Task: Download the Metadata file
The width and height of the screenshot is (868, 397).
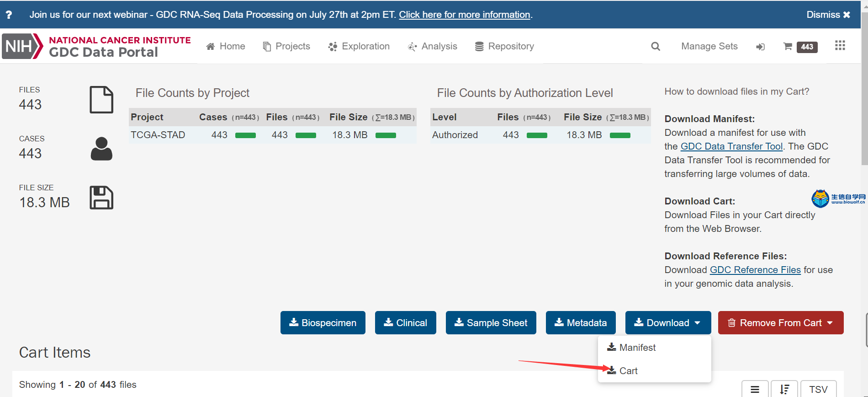Action: [x=581, y=323]
